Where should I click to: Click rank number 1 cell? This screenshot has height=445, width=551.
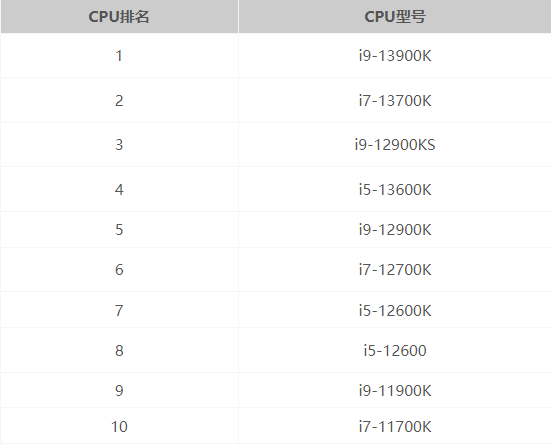[x=119, y=56]
